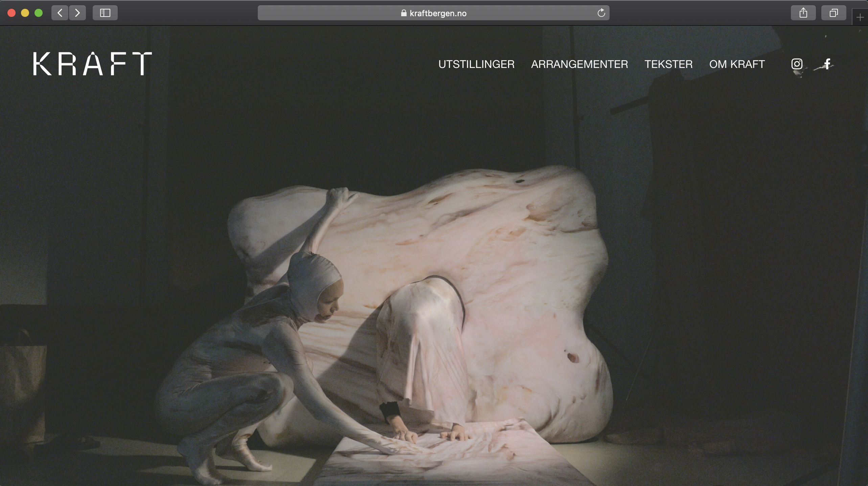Navigate to OM KRAFT
Viewport: 868px width, 486px height.
(x=737, y=64)
